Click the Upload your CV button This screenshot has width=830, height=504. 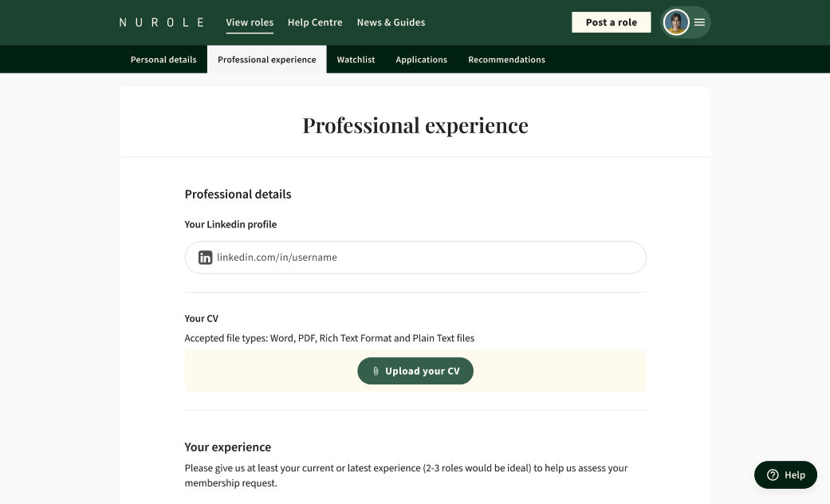(x=415, y=371)
